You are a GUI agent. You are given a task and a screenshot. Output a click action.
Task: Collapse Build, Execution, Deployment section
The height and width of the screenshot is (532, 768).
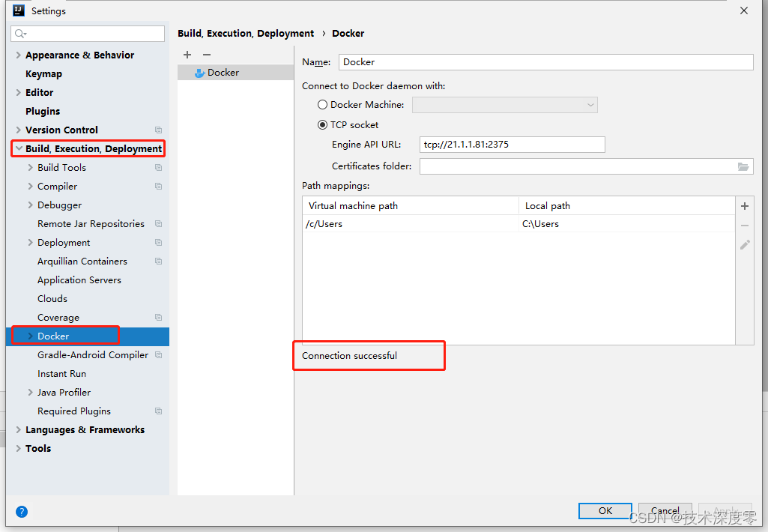click(x=19, y=148)
